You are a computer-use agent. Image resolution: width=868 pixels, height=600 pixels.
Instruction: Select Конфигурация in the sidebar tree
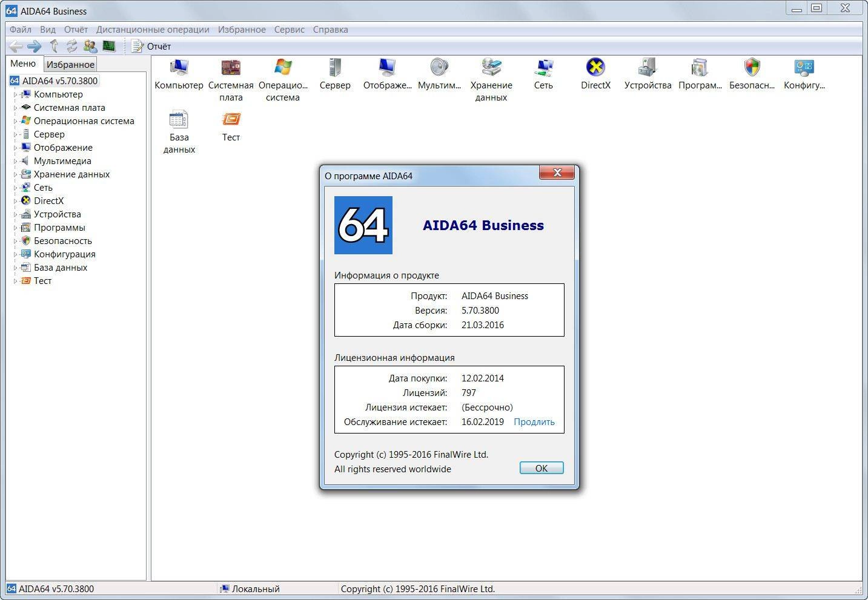(x=64, y=254)
